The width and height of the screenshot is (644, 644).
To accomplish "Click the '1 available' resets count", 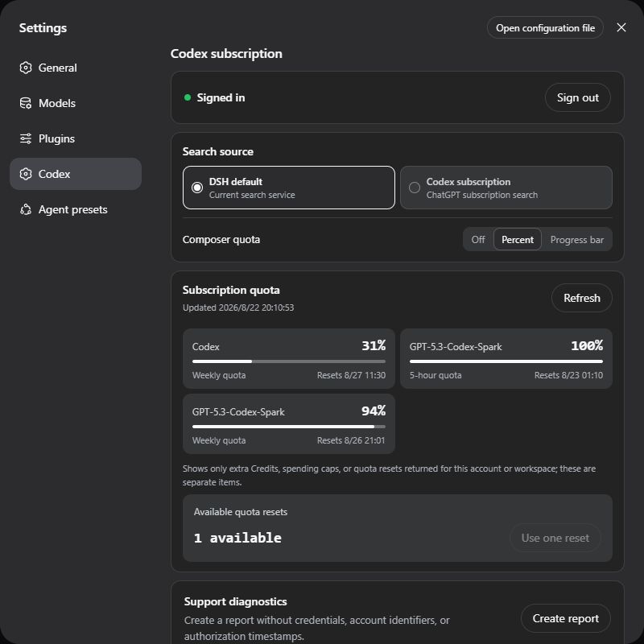I will 237,538.
